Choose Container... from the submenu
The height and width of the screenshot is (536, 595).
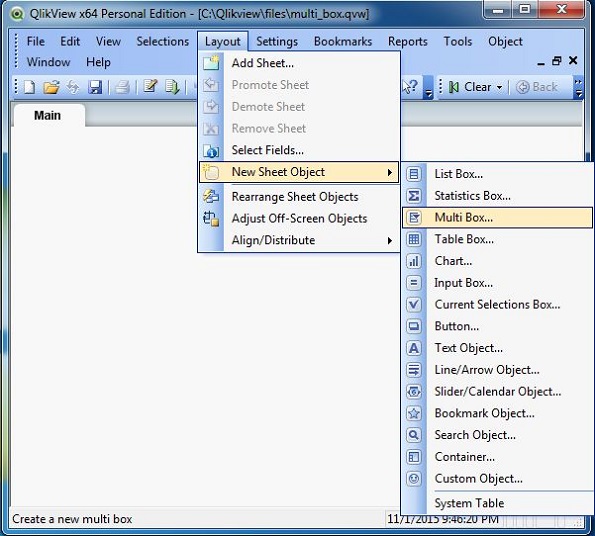(497, 457)
